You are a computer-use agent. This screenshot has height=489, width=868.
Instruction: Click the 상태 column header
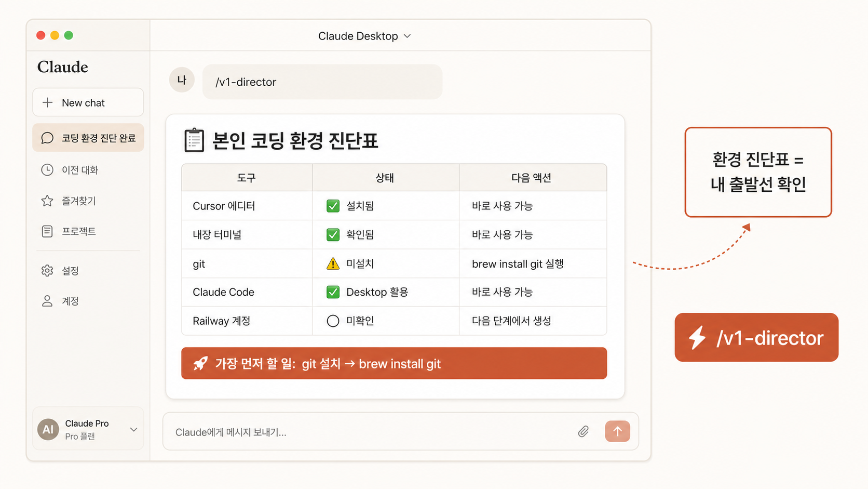coord(385,178)
